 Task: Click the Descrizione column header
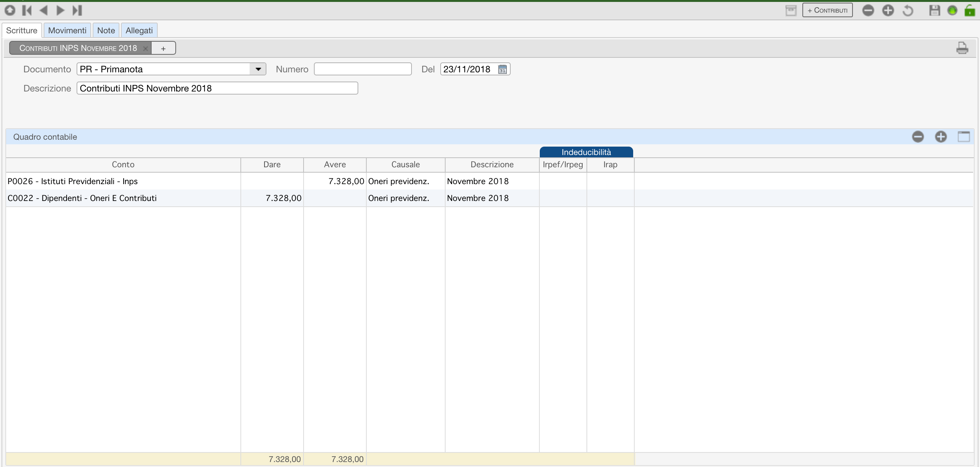tap(492, 165)
